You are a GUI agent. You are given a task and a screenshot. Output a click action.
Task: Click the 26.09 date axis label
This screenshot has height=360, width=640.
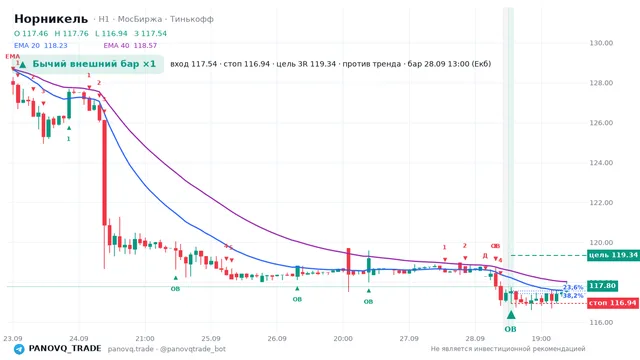pos(277,338)
